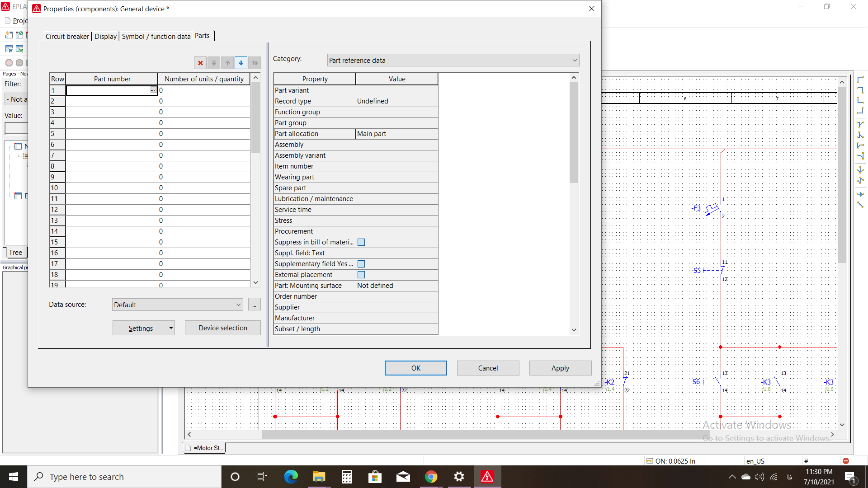Toggle Supplementary field Yes checkbox
The width and height of the screenshot is (868, 488).
point(361,264)
